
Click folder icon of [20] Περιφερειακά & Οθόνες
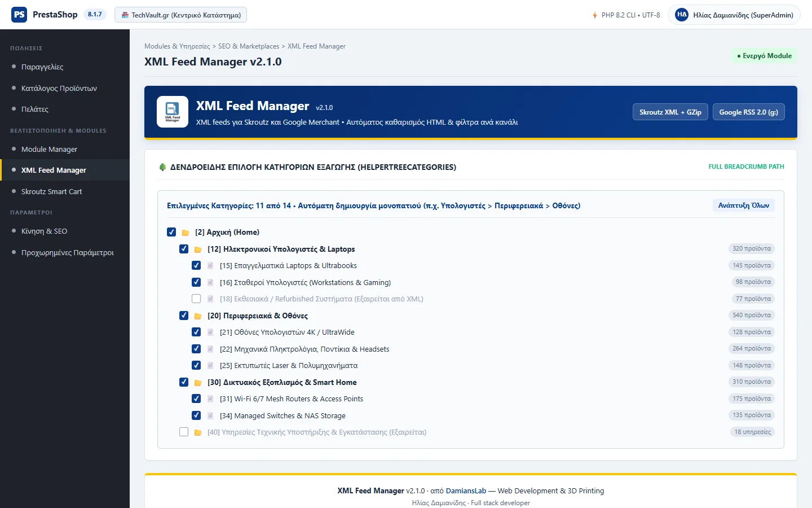(198, 316)
